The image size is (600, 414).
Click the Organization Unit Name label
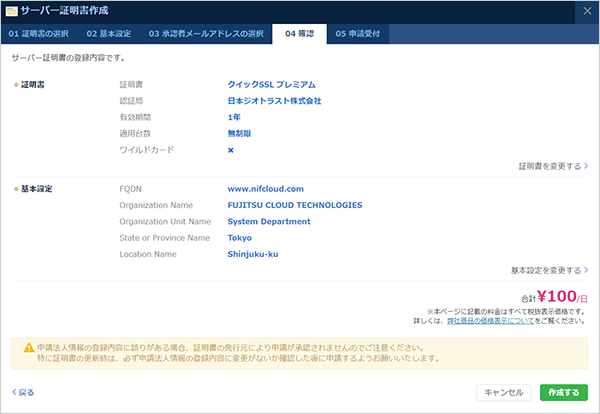pos(165,222)
